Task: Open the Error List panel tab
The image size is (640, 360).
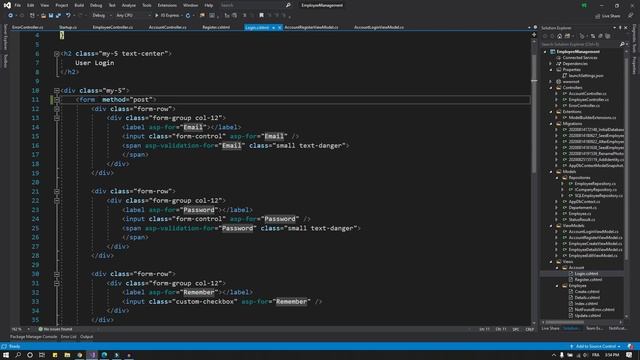Action: (69, 337)
